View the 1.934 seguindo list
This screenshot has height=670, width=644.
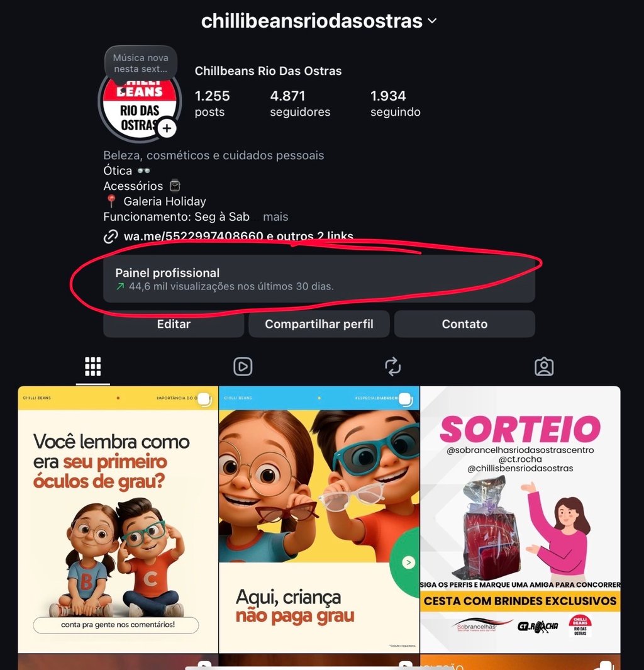tap(396, 103)
